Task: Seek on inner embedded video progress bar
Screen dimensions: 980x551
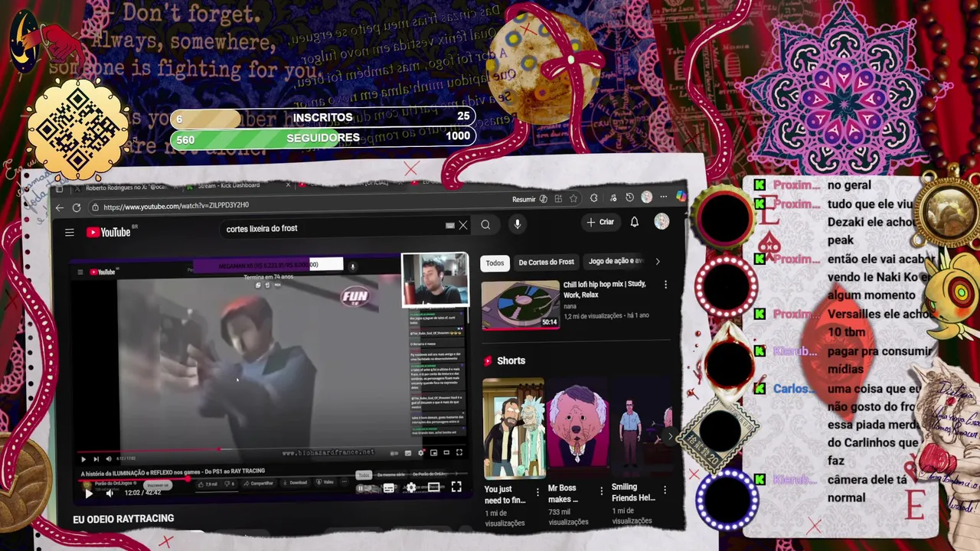Action: coord(272,450)
